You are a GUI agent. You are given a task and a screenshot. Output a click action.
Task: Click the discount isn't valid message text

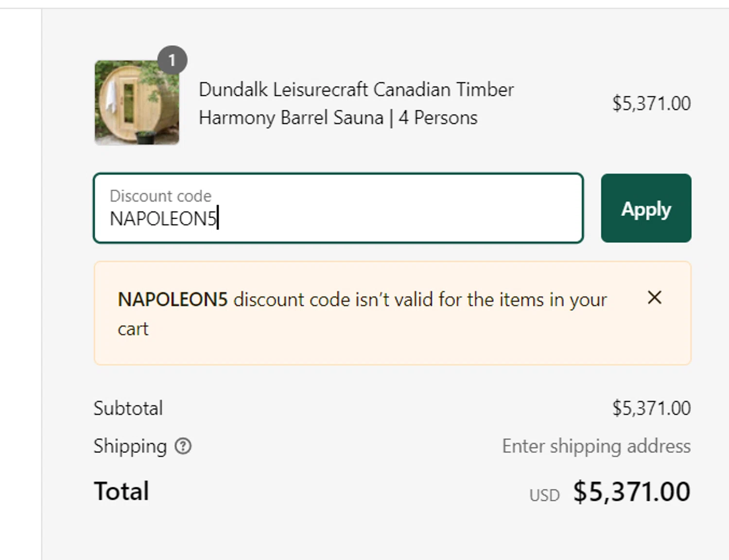pos(420,300)
